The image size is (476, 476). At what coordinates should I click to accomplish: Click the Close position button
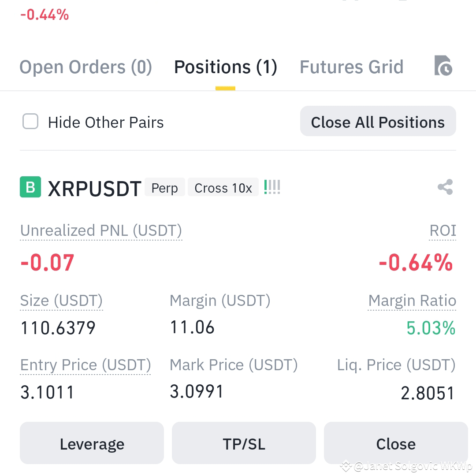click(396, 443)
